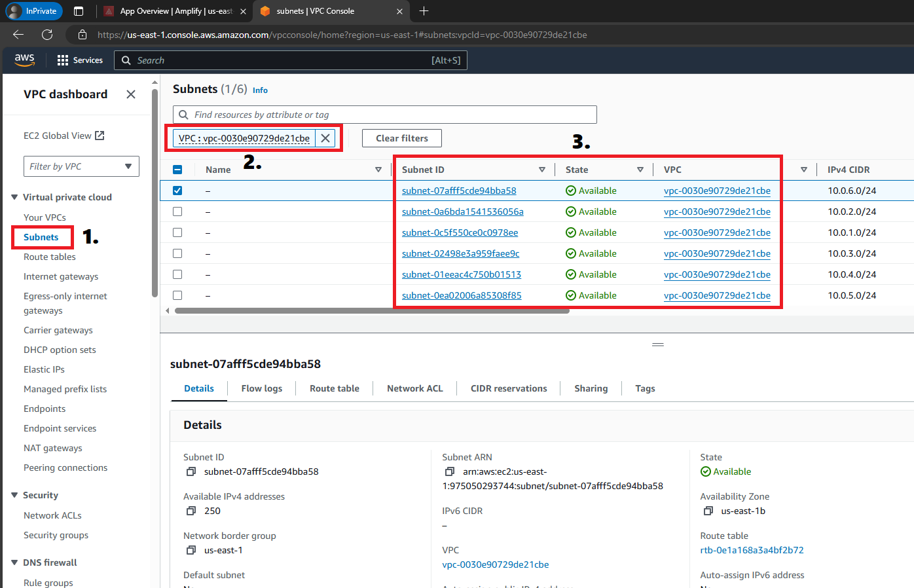
Task: Go to Your VPCs in sidebar
Action: coord(45,217)
